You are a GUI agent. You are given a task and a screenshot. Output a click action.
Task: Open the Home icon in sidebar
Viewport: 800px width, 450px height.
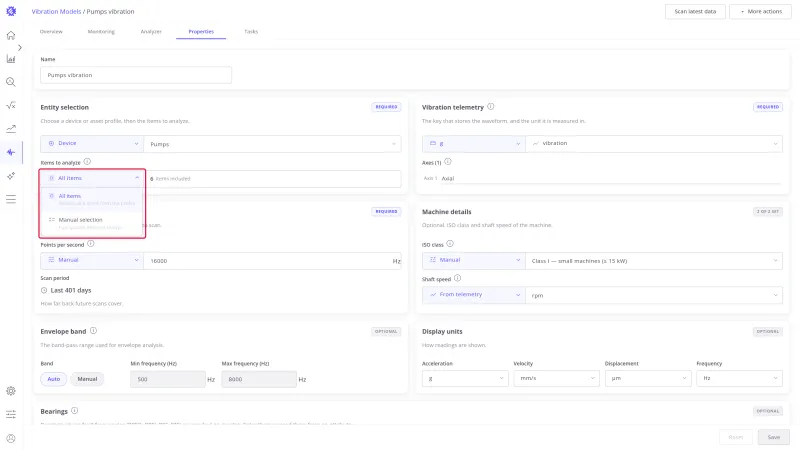click(11, 35)
